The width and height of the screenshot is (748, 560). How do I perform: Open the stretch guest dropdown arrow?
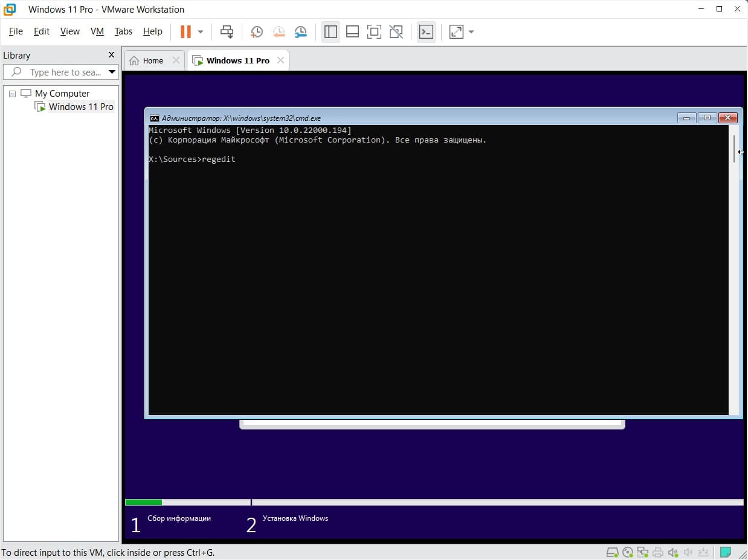tap(471, 31)
